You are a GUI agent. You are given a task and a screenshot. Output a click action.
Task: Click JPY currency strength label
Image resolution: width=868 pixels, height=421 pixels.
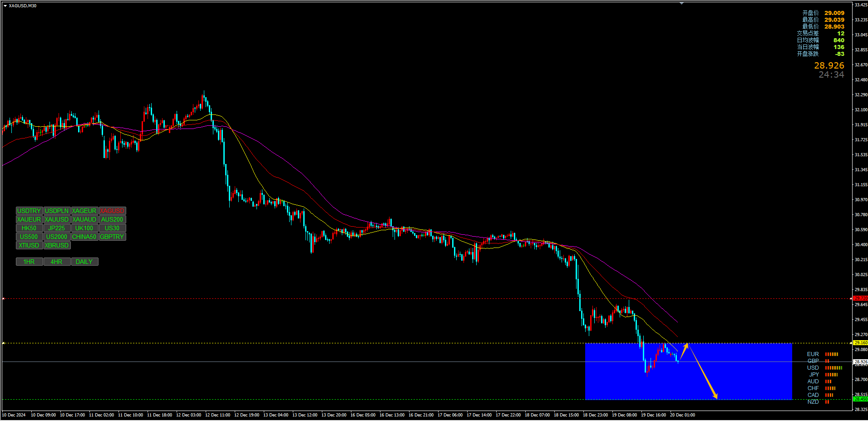pos(814,375)
